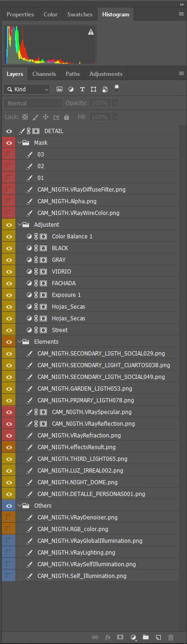Hide the DETAIL layer visibility eye
187x644 pixels.
[x=9, y=131]
